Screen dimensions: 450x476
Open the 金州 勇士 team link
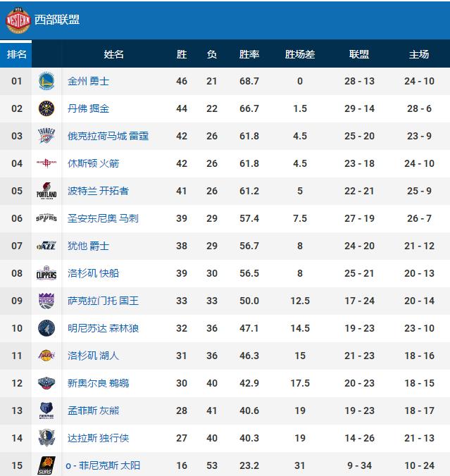[x=88, y=82]
